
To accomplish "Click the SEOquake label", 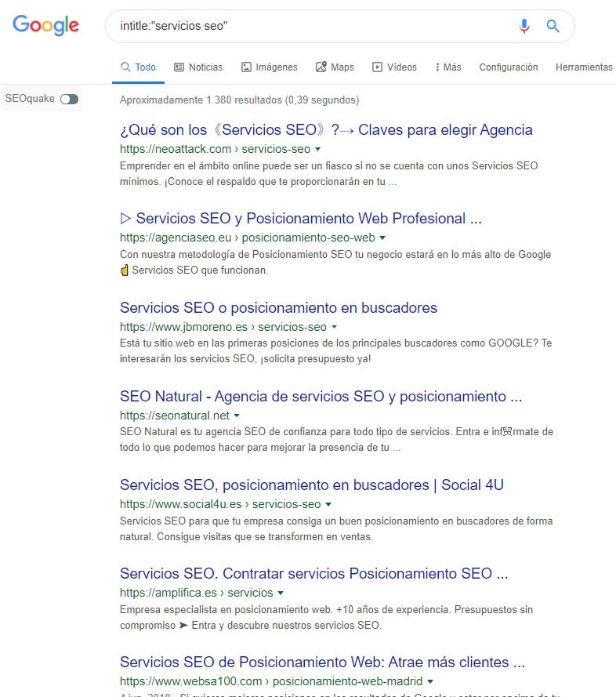I will (30, 99).
